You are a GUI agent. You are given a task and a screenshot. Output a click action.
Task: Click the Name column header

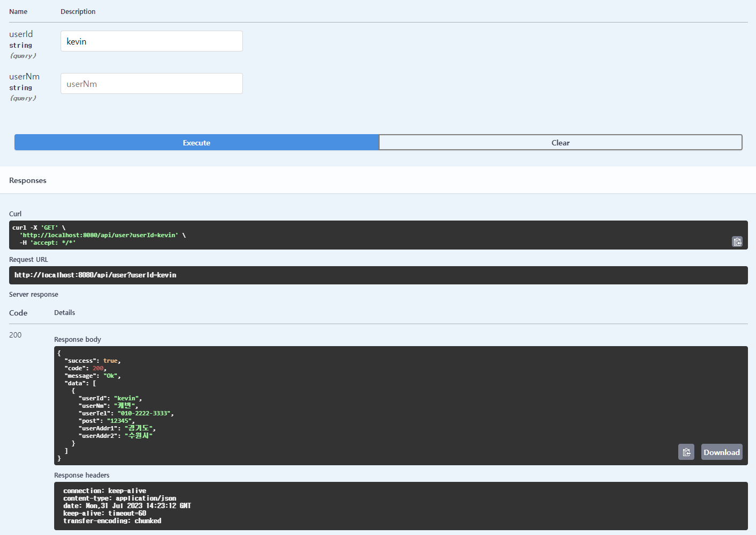click(18, 12)
